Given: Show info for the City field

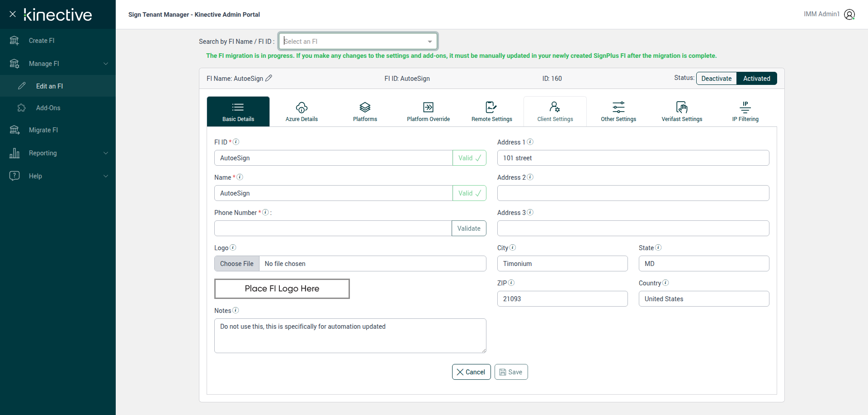Looking at the screenshot, I should 513,247.
